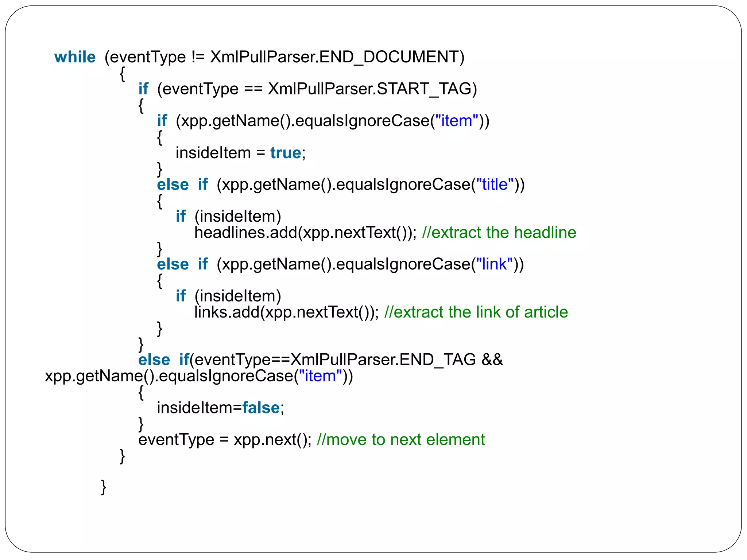The width and height of the screenshot is (747, 560).
Task: Click the 'while' keyword at top
Action: [x=75, y=57]
